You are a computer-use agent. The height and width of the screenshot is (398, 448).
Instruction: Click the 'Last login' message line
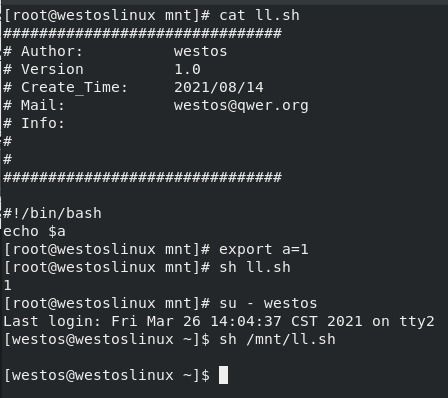click(x=219, y=321)
